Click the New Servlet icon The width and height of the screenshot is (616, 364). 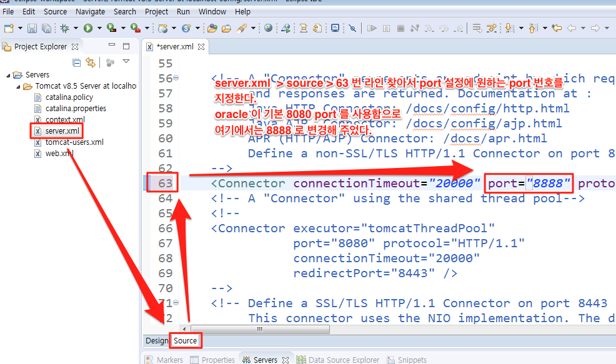coord(186,28)
